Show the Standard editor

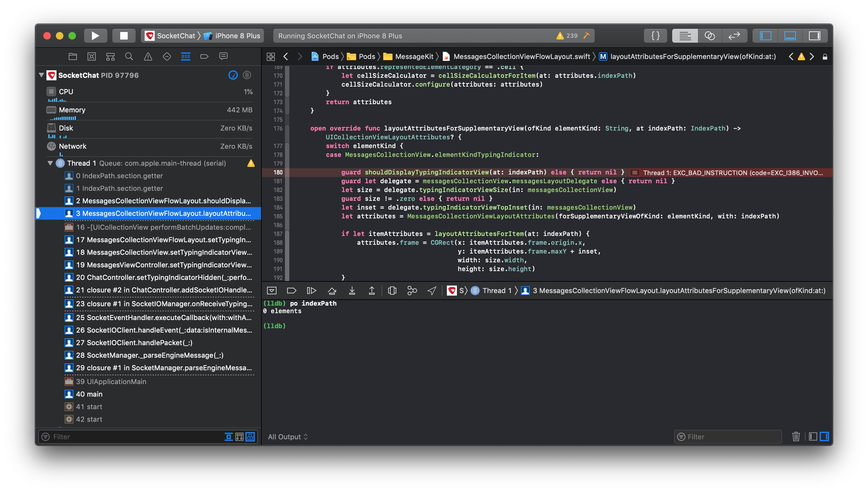click(685, 36)
